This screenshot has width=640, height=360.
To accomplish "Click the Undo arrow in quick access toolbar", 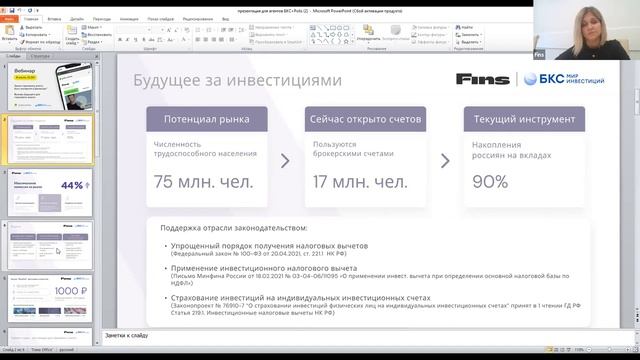I will click(19, 11).
